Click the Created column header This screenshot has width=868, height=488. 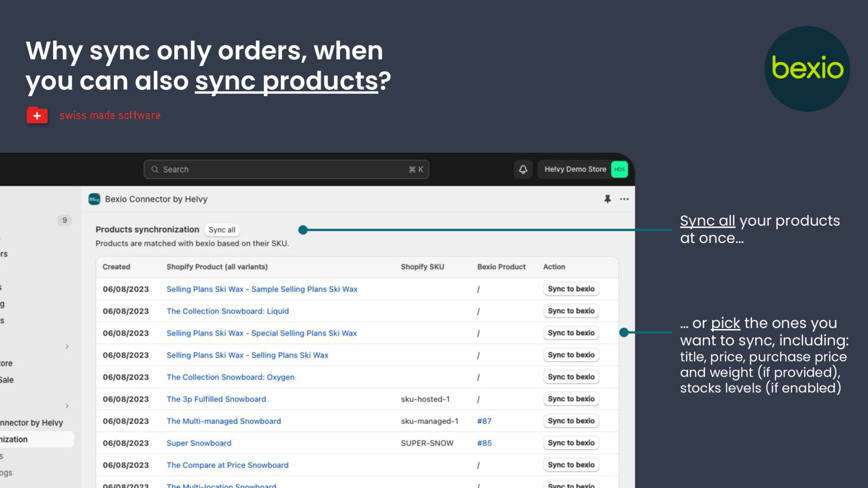(117, 267)
